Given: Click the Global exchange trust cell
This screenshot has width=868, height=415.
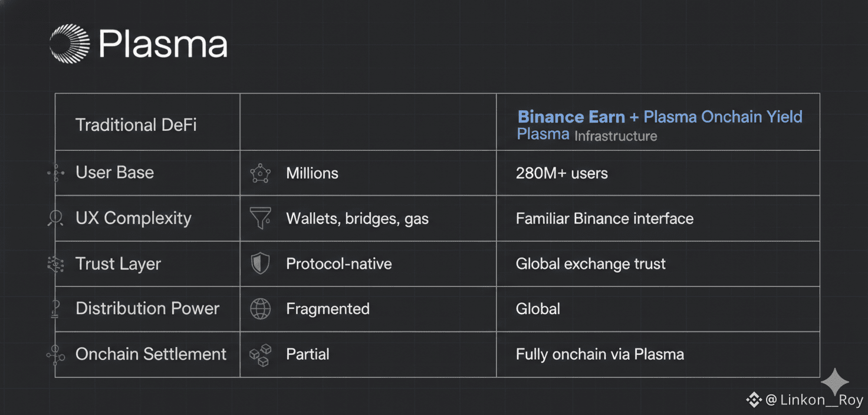Looking at the screenshot, I should click(590, 264).
